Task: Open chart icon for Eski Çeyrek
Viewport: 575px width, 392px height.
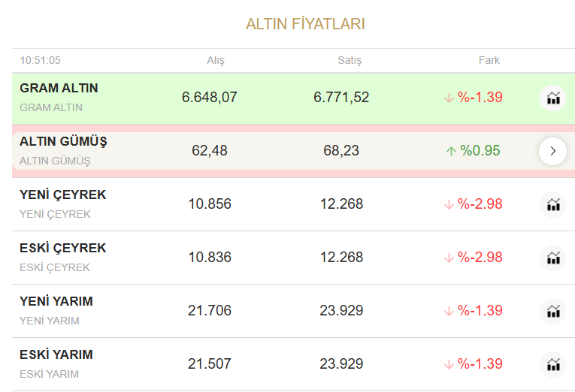Action: [x=553, y=258]
